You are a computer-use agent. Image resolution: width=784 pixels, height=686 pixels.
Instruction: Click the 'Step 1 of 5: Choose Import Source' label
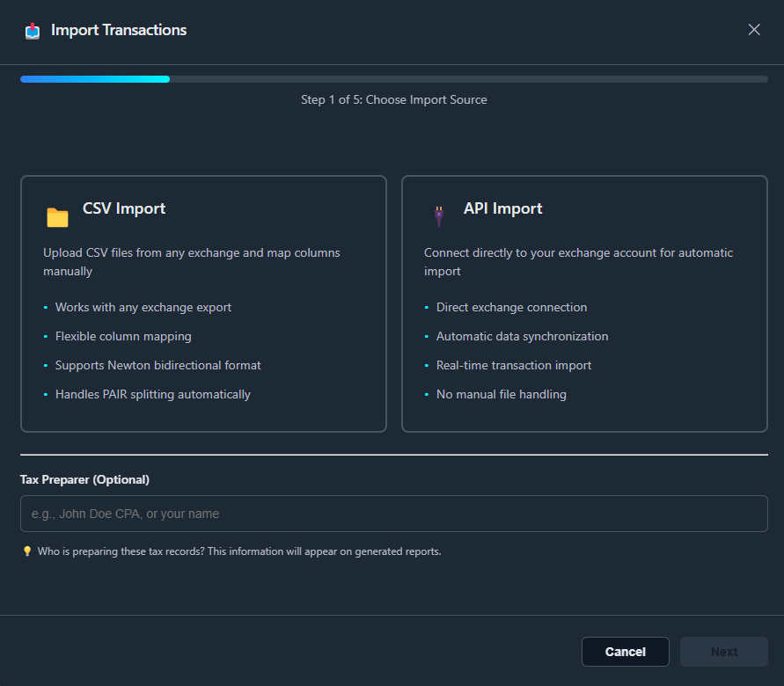(x=393, y=99)
